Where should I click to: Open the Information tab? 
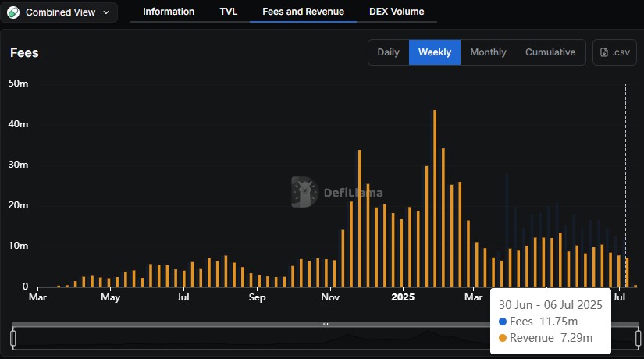pyautogui.click(x=169, y=12)
